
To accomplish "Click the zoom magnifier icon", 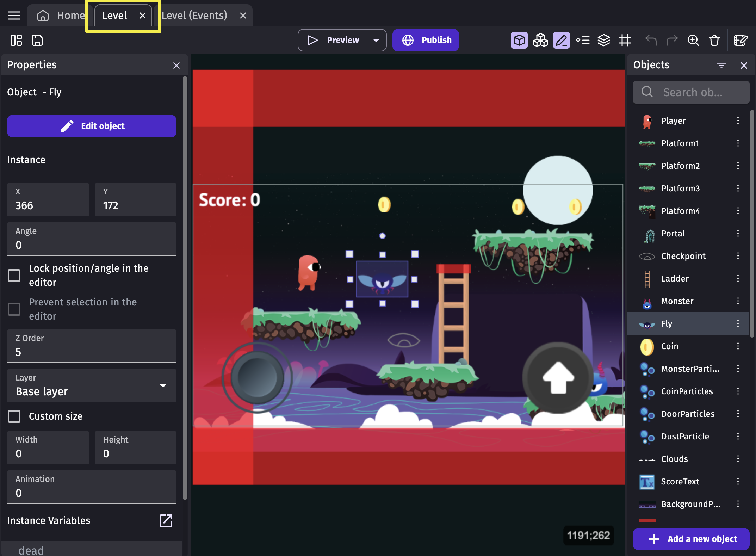I will pyautogui.click(x=693, y=40).
